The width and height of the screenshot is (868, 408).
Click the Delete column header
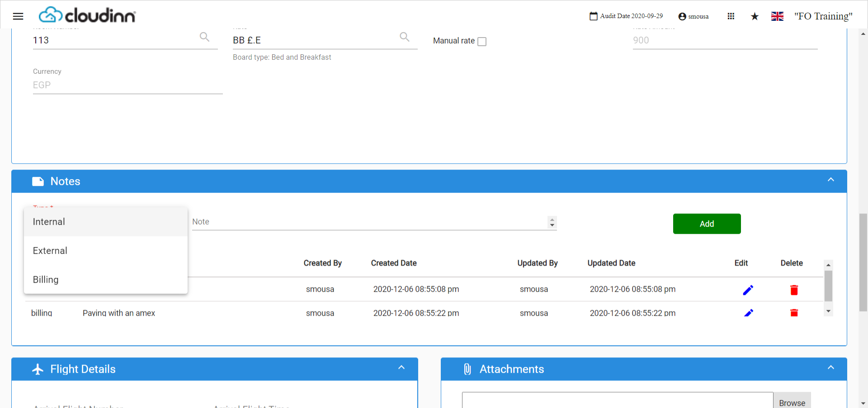(x=792, y=263)
